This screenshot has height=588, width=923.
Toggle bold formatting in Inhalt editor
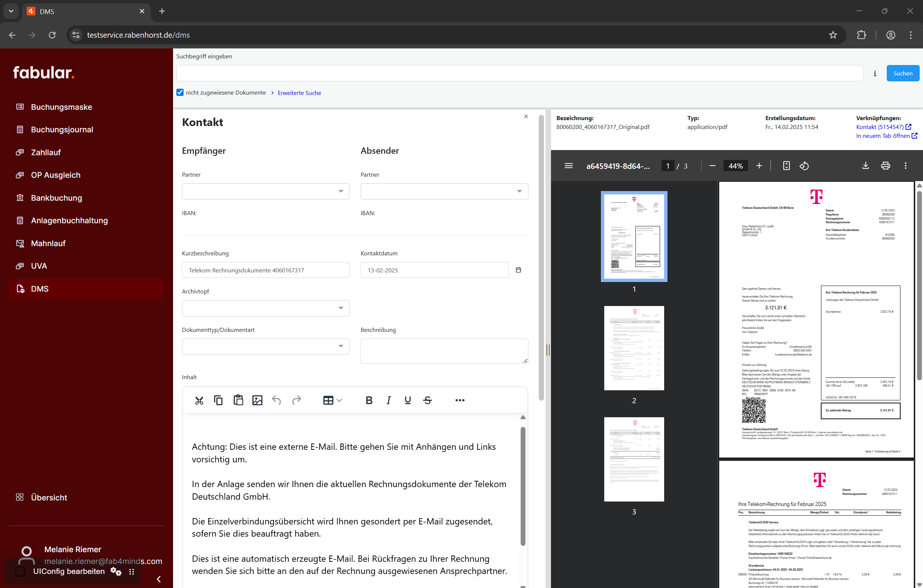(x=369, y=400)
